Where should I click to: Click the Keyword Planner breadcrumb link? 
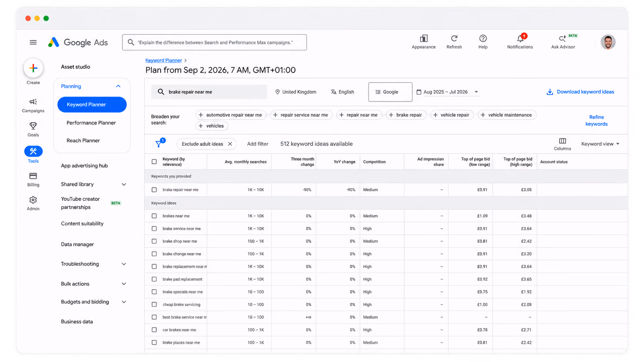(163, 60)
